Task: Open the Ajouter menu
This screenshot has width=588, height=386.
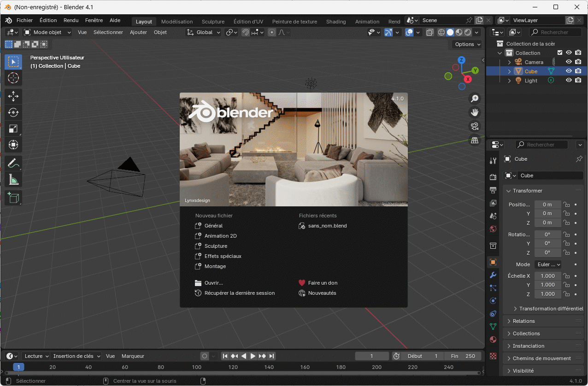Action: point(138,32)
